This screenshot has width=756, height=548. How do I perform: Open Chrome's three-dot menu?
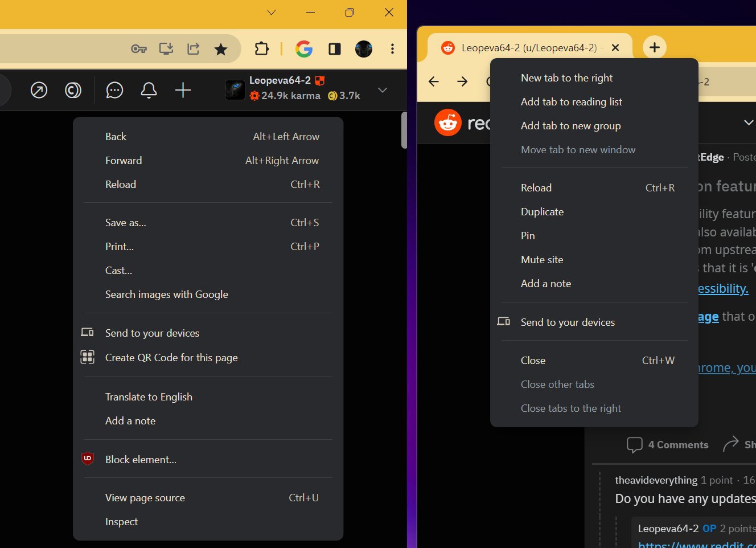392,49
